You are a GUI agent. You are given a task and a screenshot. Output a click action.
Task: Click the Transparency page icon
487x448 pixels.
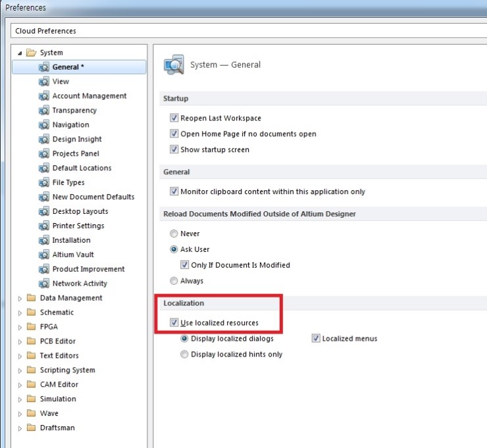point(44,111)
